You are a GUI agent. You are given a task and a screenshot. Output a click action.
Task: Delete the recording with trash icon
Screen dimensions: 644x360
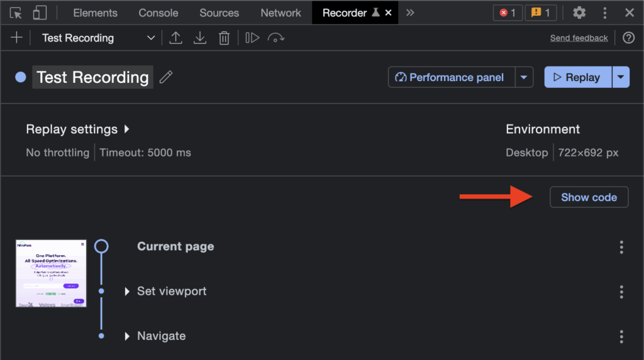coord(224,38)
